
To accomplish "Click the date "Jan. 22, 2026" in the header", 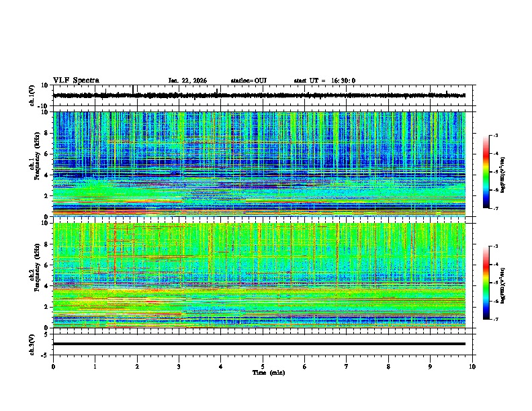I will tap(187, 81).
